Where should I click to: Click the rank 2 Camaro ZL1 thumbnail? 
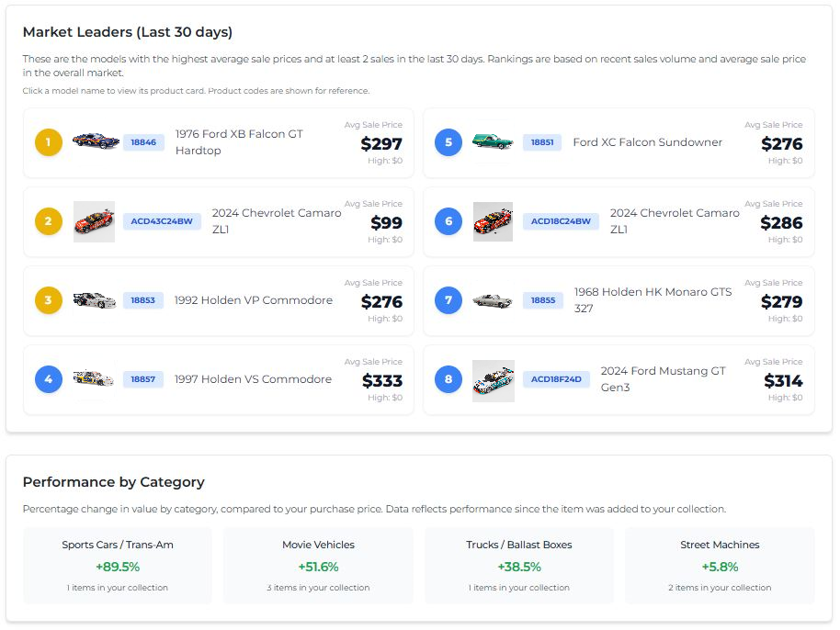click(x=94, y=221)
